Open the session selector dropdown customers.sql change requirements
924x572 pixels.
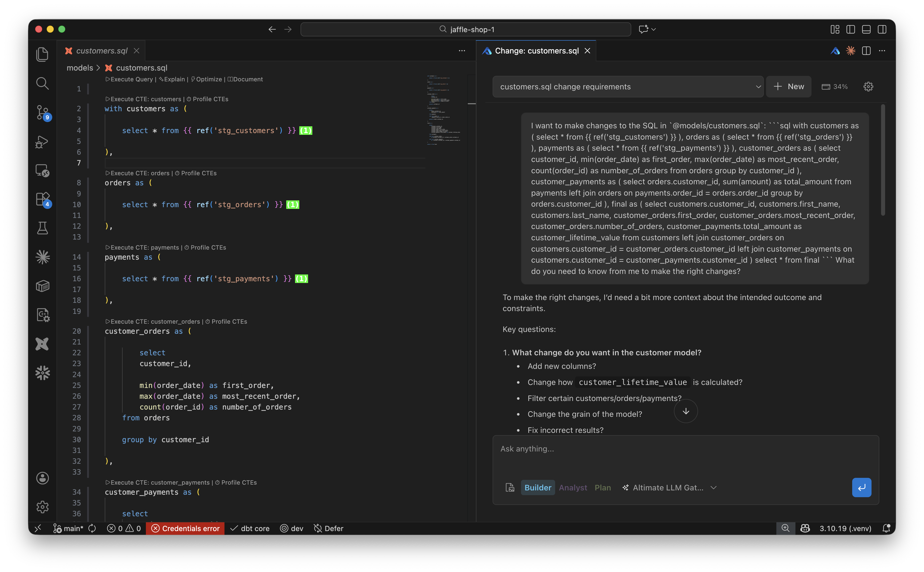pos(628,87)
